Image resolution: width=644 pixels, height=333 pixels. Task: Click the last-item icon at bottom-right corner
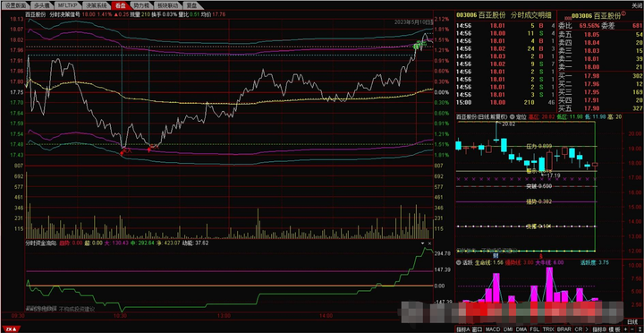(640, 329)
